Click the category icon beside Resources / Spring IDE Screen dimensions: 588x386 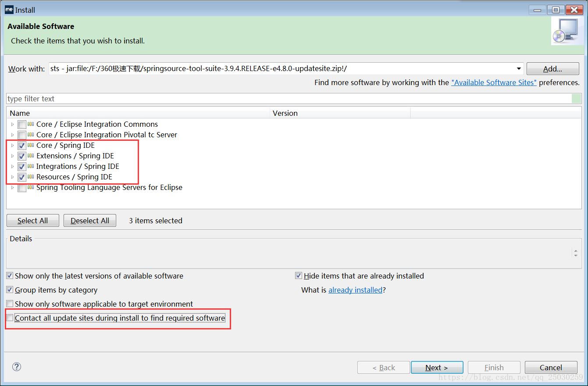(31, 177)
